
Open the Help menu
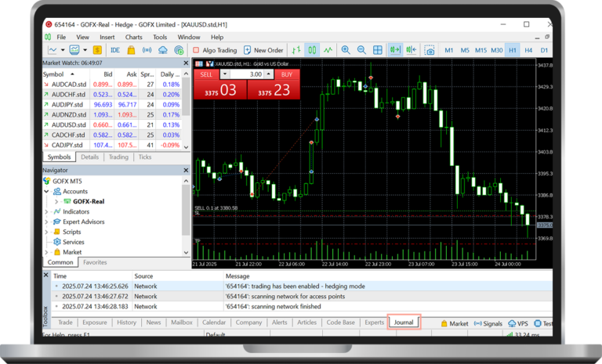point(217,38)
